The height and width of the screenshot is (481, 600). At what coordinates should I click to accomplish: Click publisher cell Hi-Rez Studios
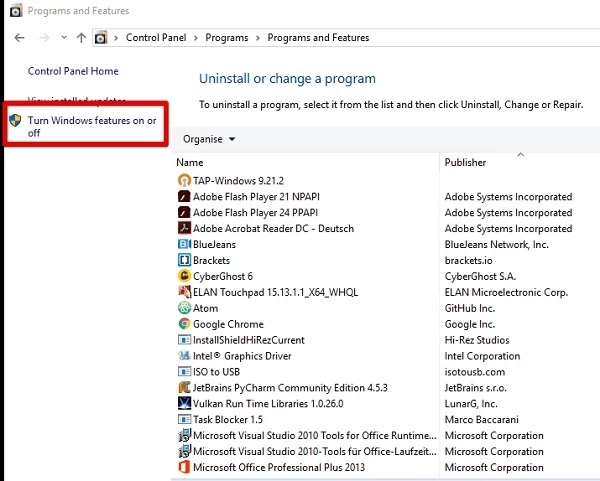pyautogui.click(x=477, y=340)
